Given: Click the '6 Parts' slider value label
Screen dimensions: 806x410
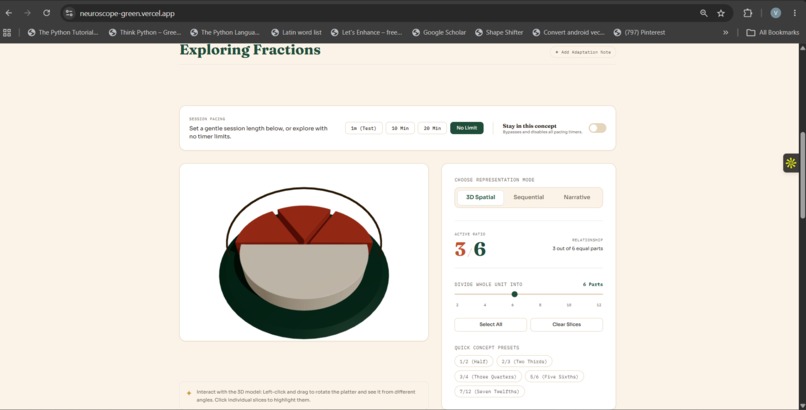Looking at the screenshot, I should (x=593, y=284).
